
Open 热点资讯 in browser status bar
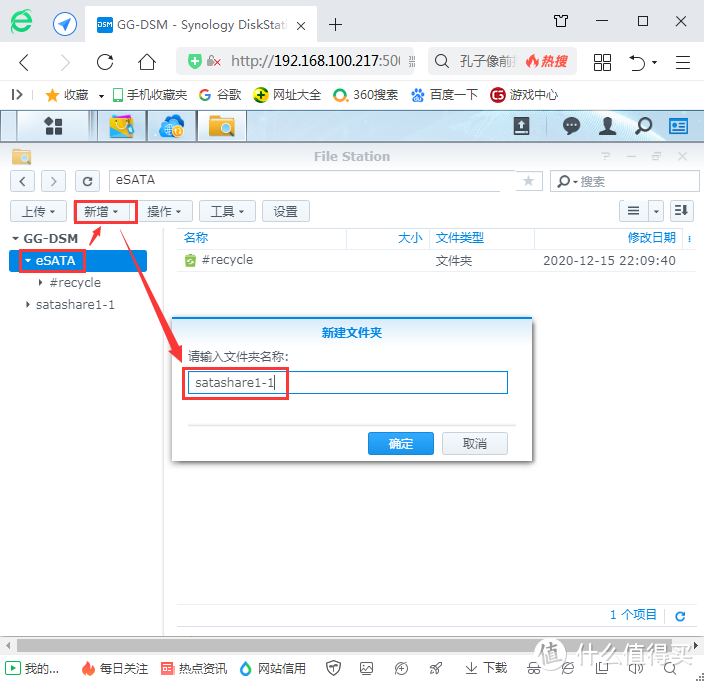pos(194,668)
